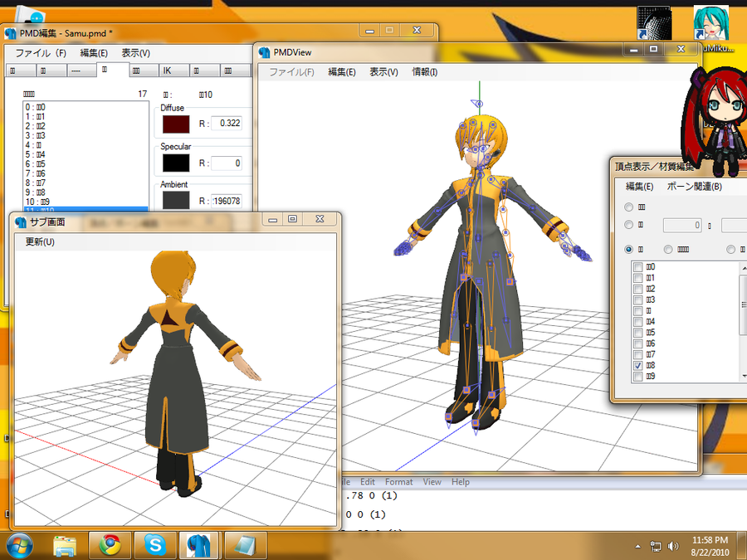
Task: Open ファイル (F) menu in PMD編集 window
Action: coord(41,53)
